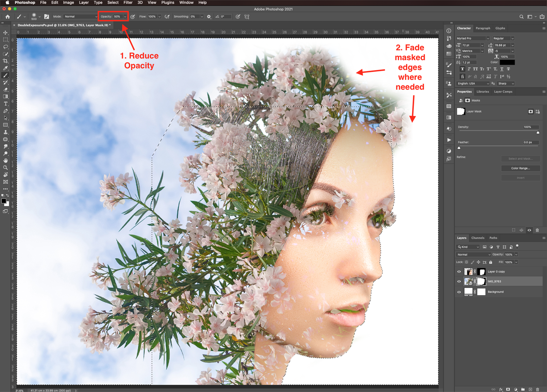The width and height of the screenshot is (547, 392).
Task: Toggle mask visibility eye in Properties panel
Action: (529, 230)
